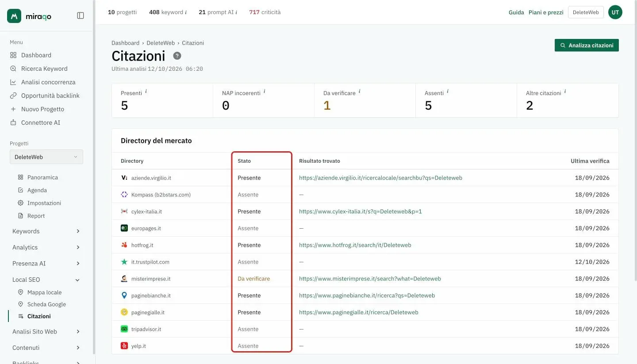The width and height of the screenshot is (637, 364).
Task: Click the DeleteWeb account button in header
Action: pos(586,12)
